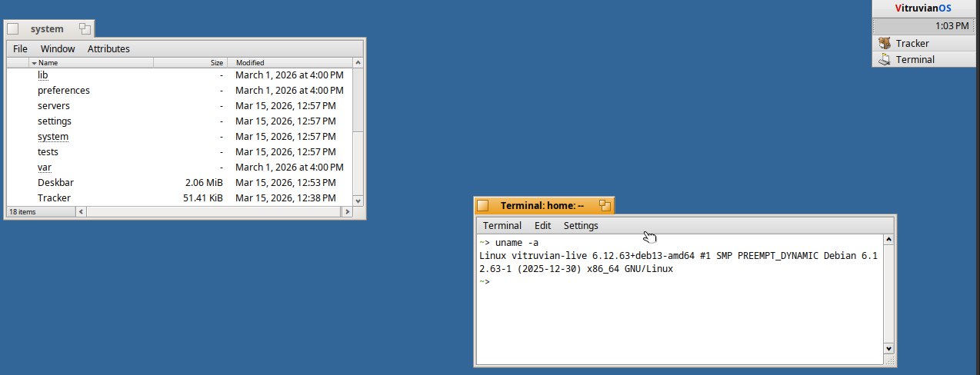Select the Deskbar file in list

pyautogui.click(x=55, y=182)
